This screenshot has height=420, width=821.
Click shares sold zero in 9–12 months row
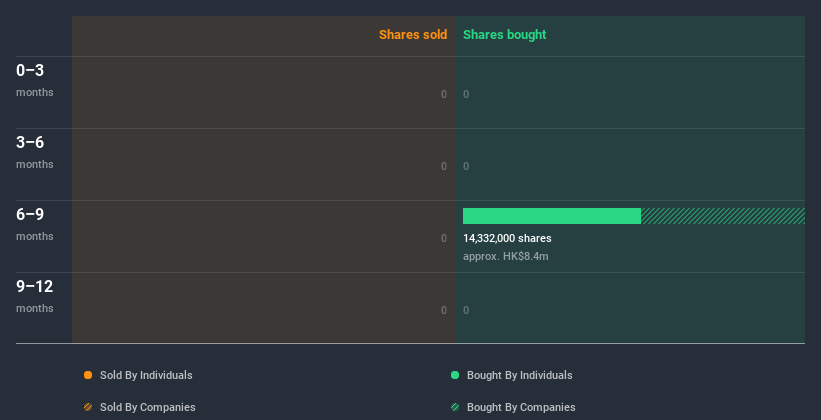pos(444,311)
